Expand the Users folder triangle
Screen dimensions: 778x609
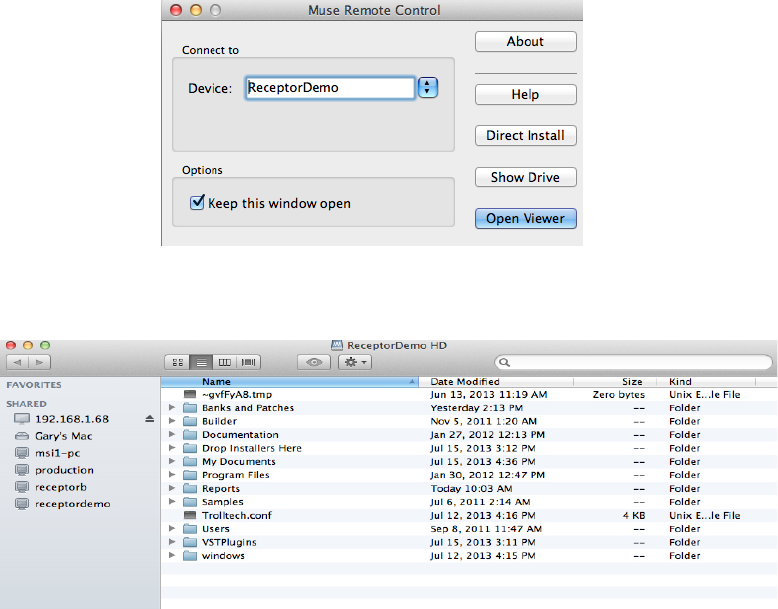[172, 529]
